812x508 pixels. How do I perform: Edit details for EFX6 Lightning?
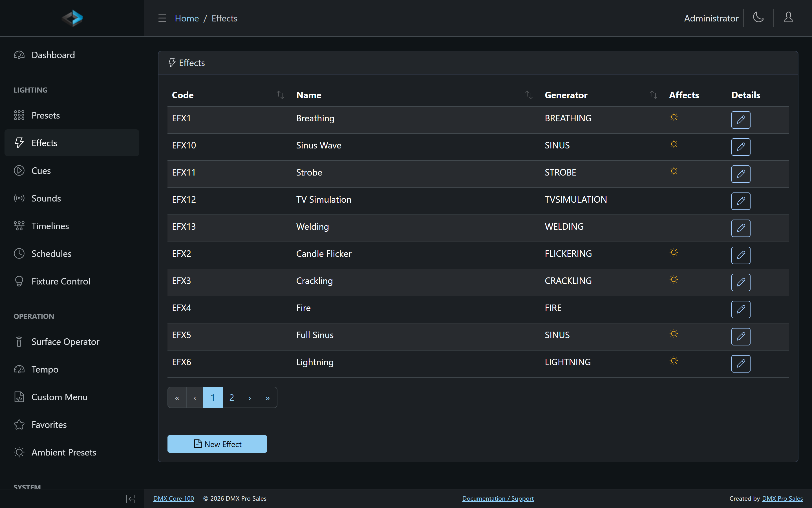pos(741,364)
